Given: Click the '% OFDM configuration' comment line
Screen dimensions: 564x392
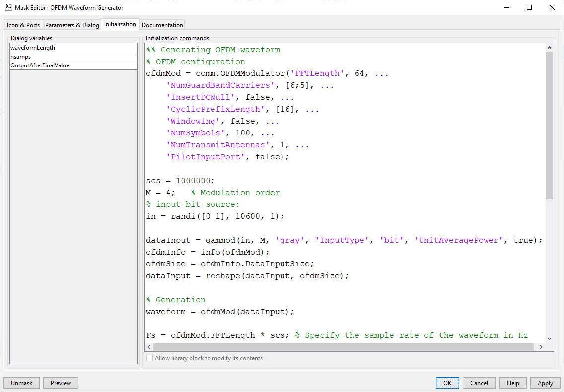Looking at the screenshot, I should click(x=196, y=62).
